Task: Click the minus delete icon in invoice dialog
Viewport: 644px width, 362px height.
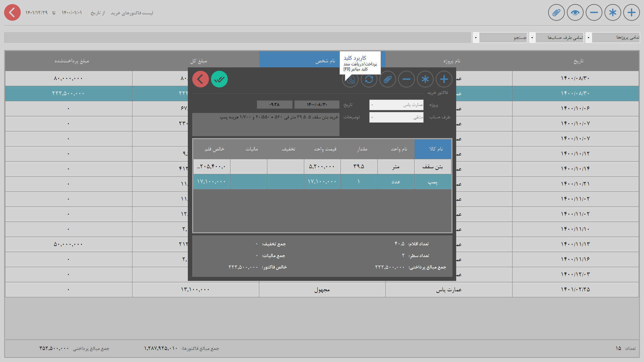Action: [x=406, y=79]
